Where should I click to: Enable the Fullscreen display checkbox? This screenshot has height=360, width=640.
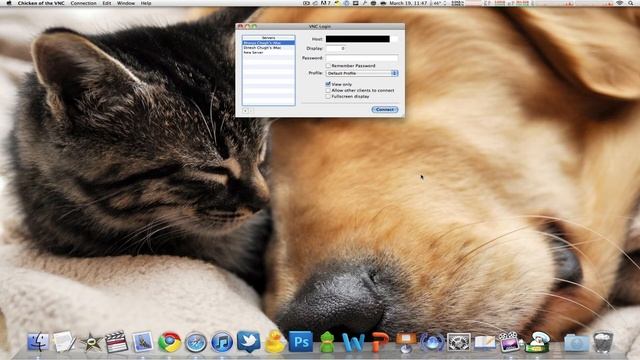[x=328, y=96]
